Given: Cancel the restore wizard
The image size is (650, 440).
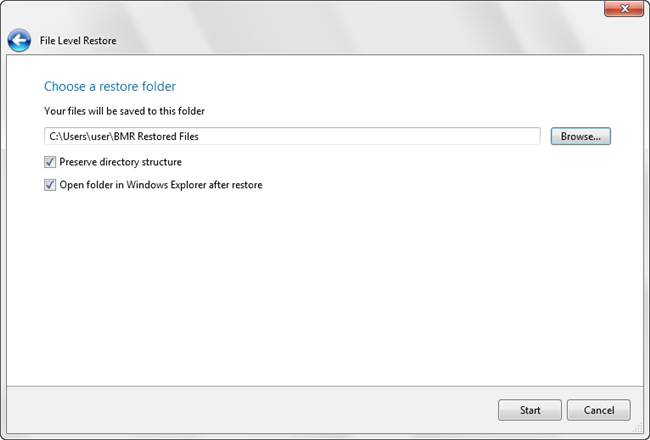Looking at the screenshot, I should tap(598, 410).
